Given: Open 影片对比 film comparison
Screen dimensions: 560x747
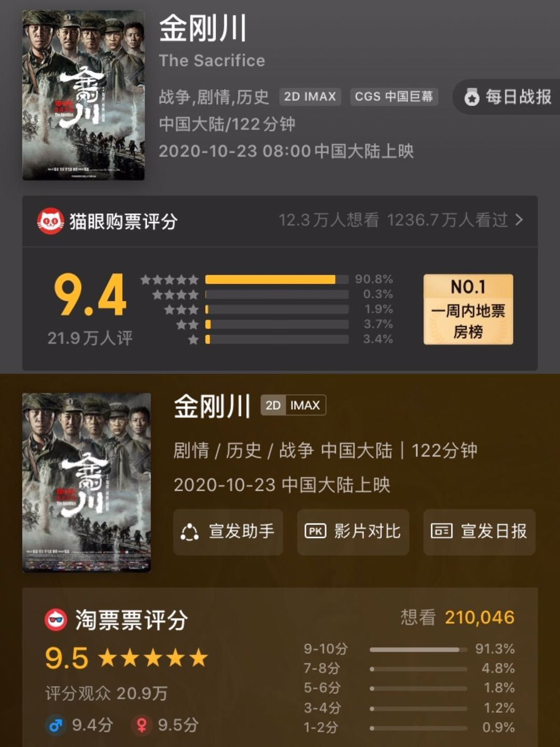Looking at the screenshot, I should click(353, 532).
